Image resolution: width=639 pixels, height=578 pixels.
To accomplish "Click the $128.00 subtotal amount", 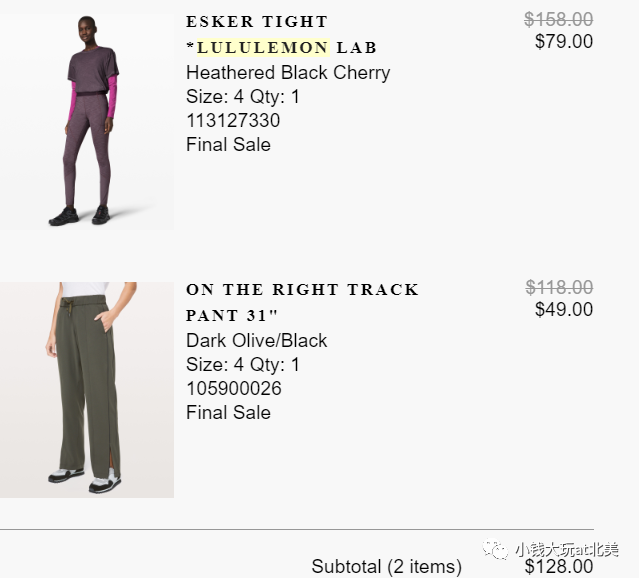I will (559, 567).
